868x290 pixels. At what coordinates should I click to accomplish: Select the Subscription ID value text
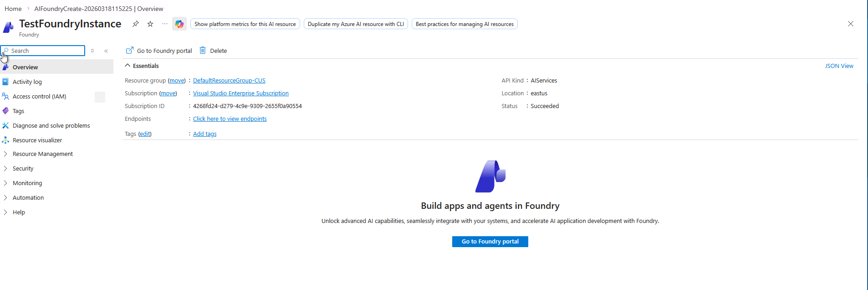tap(247, 106)
